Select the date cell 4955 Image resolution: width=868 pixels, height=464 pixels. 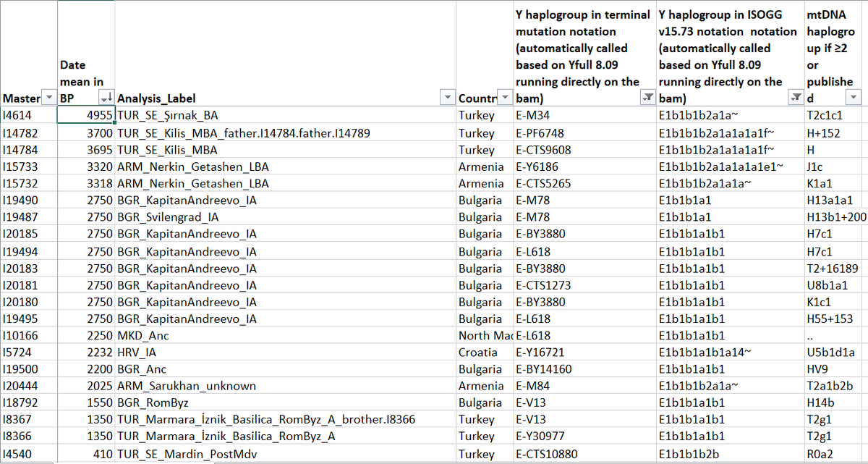point(86,115)
